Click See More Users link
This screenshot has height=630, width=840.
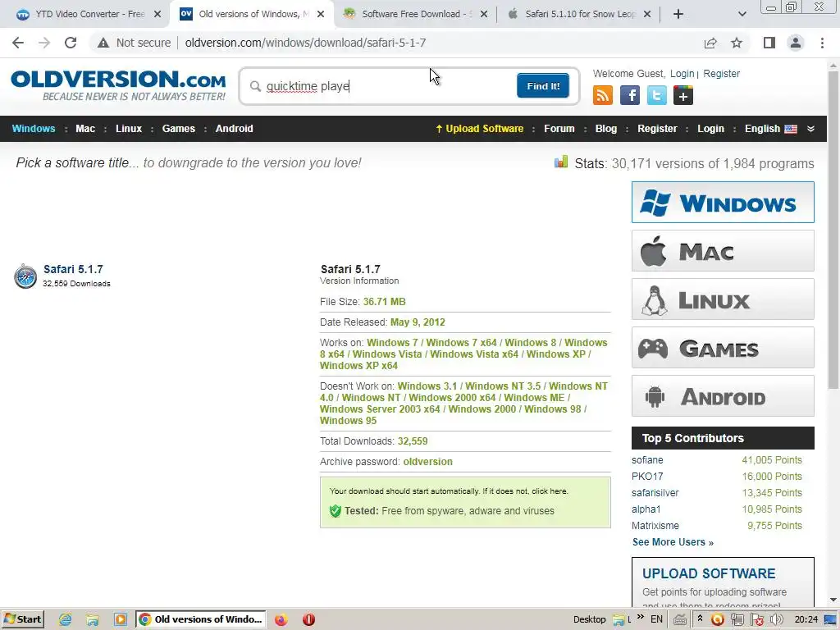coord(673,542)
